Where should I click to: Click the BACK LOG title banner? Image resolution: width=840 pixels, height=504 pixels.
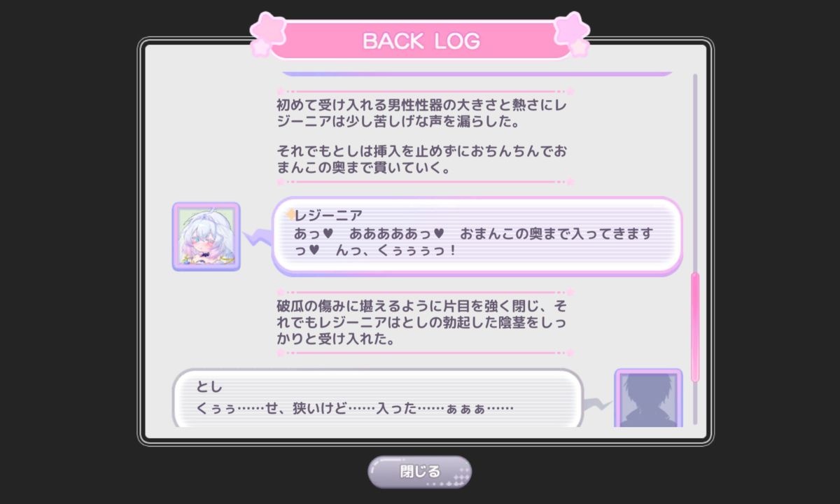pyautogui.click(x=421, y=41)
